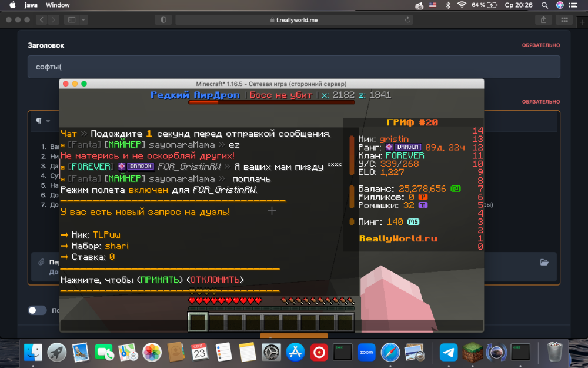The image size is (588, 368).
Task: Open the Trash in the Dock
Action: click(x=554, y=353)
